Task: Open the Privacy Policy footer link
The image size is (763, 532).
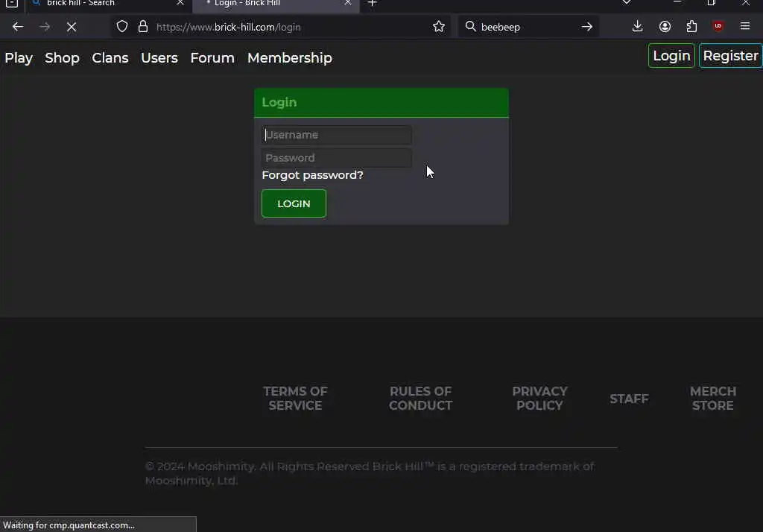Action: [x=539, y=398]
